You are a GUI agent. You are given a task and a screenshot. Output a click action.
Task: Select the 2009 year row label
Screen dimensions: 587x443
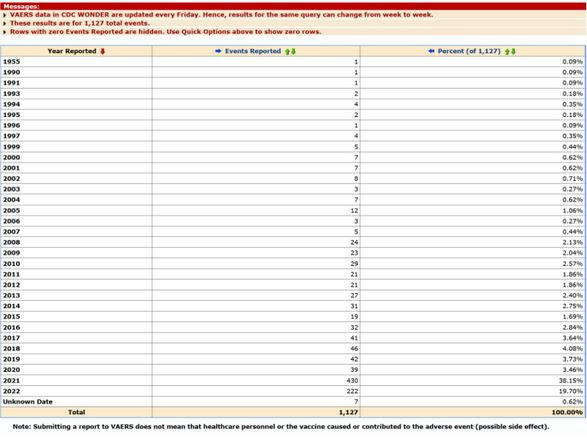click(12, 253)
